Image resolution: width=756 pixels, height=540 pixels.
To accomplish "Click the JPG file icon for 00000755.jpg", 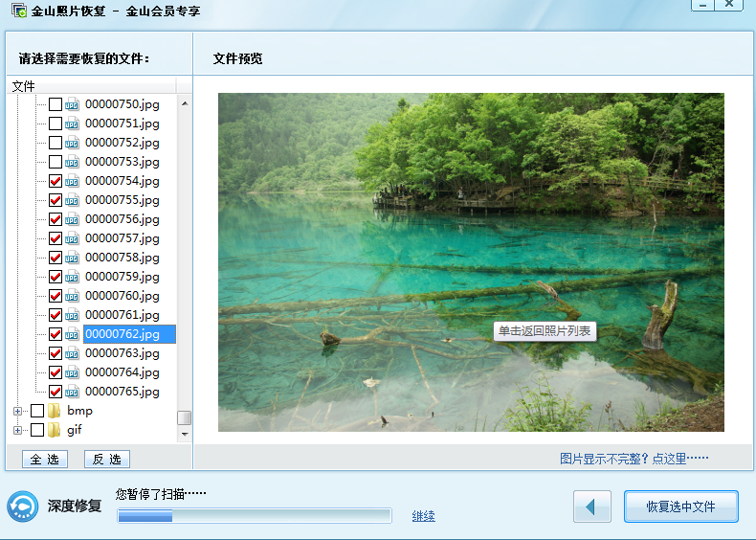I will pyautogui.click(x=72, y=200).
